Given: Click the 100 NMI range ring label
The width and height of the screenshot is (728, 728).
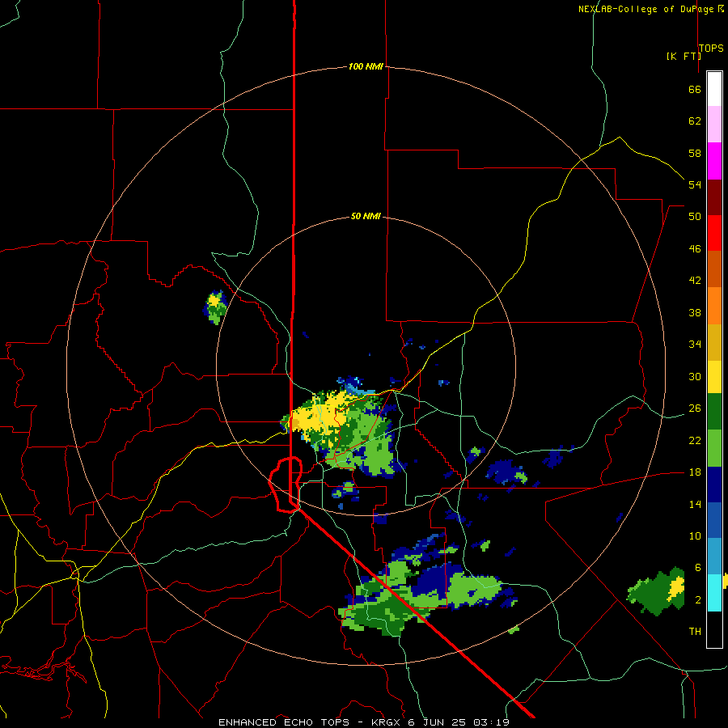Looking at the screenshot, I should tap(366, 67).
